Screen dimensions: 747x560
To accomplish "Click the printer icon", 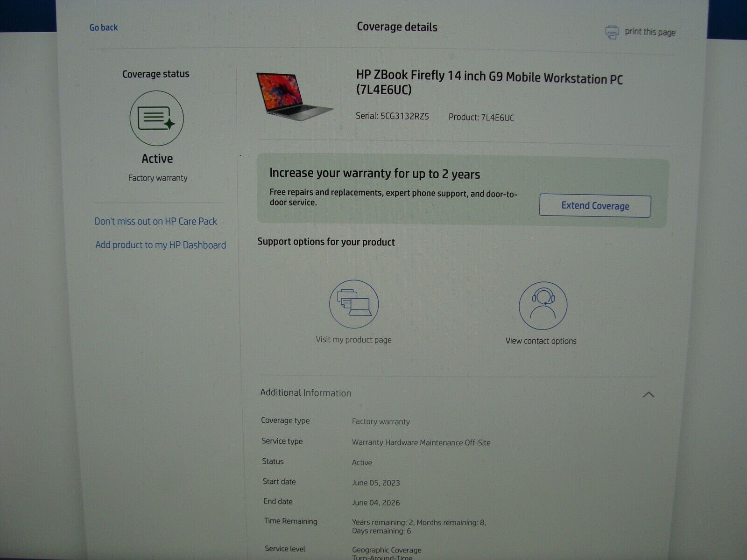I will click(612, 32).
